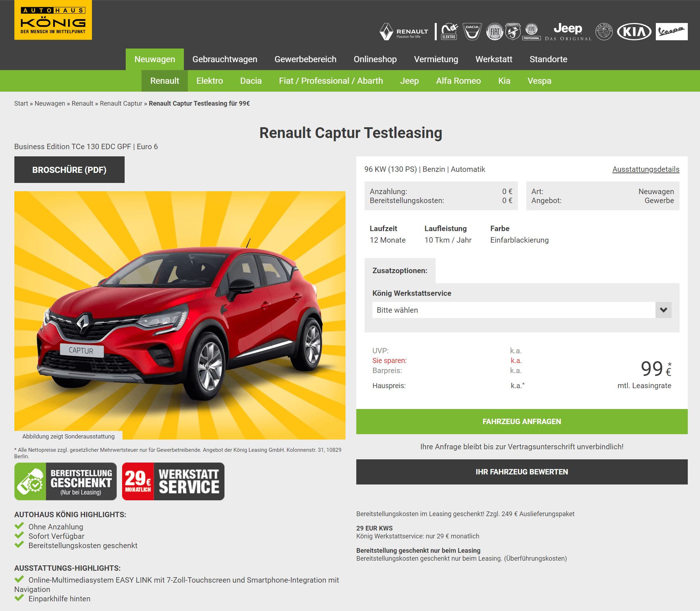
Task: Open the Elektro plug logo
Action: tap(449, 32)
